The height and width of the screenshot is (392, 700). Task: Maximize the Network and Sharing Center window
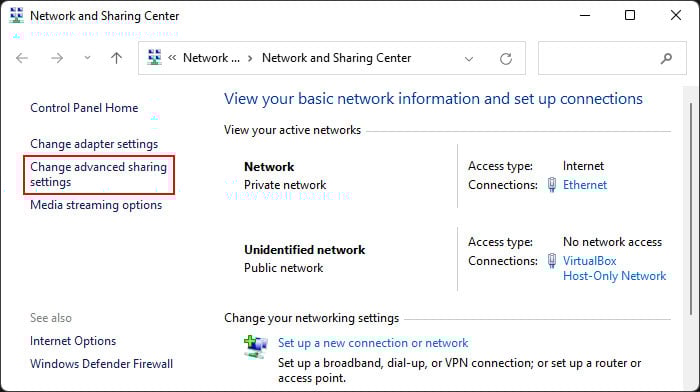coord(630,15)
